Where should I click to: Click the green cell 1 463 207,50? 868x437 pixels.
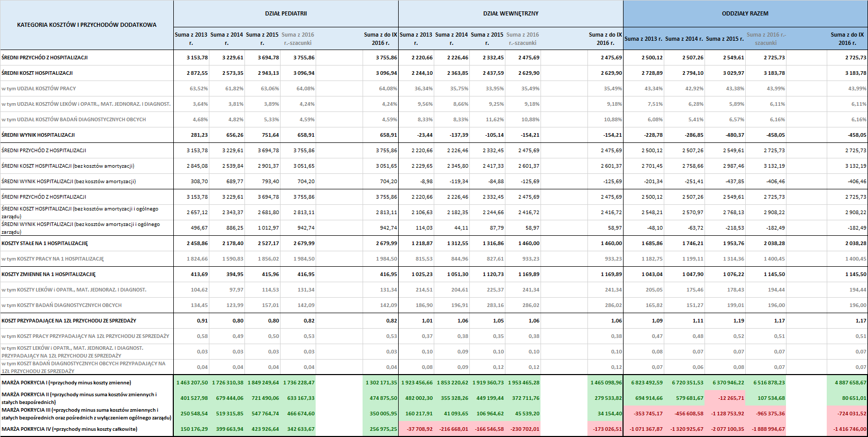point(191,383)
